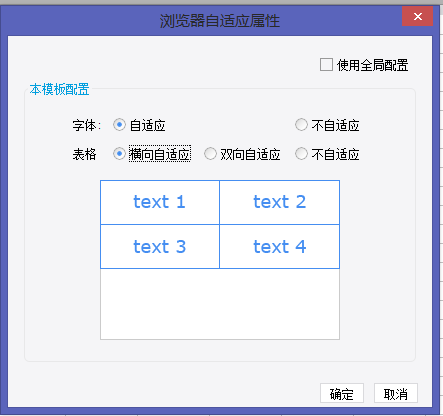Click the 横向自适应 label text
Viewport: 443px width, 416px height.
[160, 154]
